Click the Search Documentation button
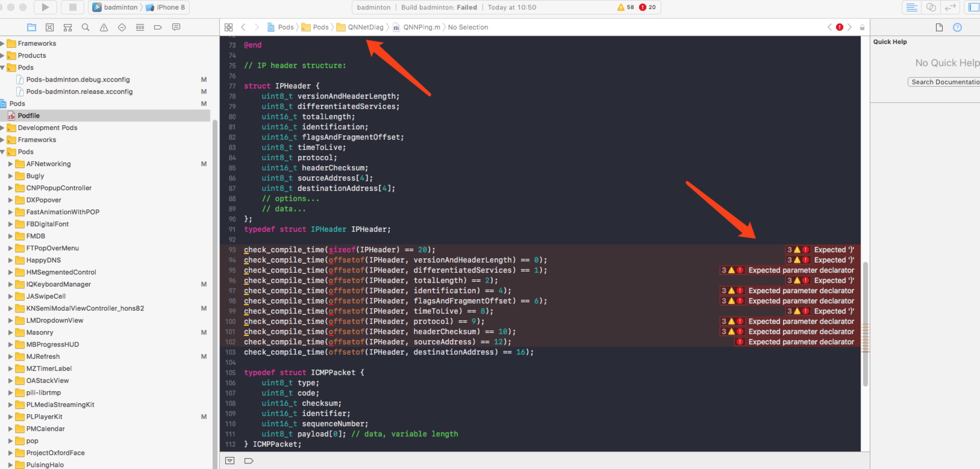 click(x=945, y=82)
